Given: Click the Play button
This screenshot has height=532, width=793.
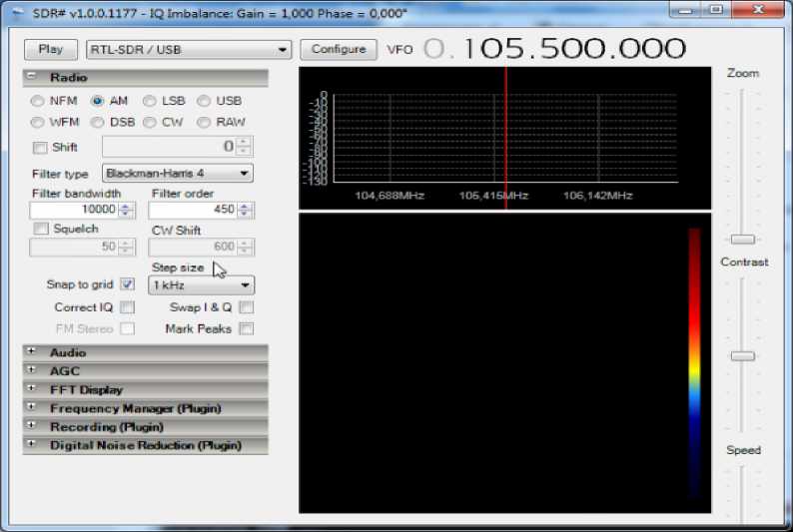Looking at the screenshot, I should (50, 49).
